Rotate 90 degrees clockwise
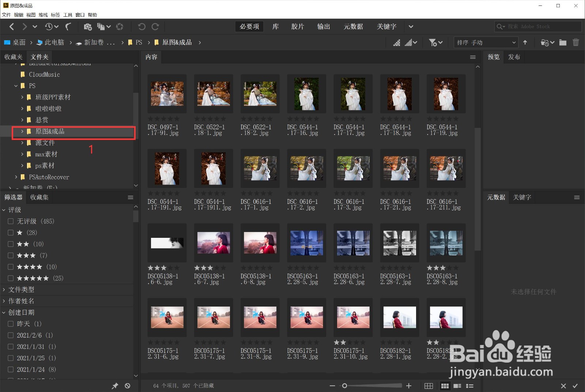Screen dimensions: 585x392 pos(155,27)
